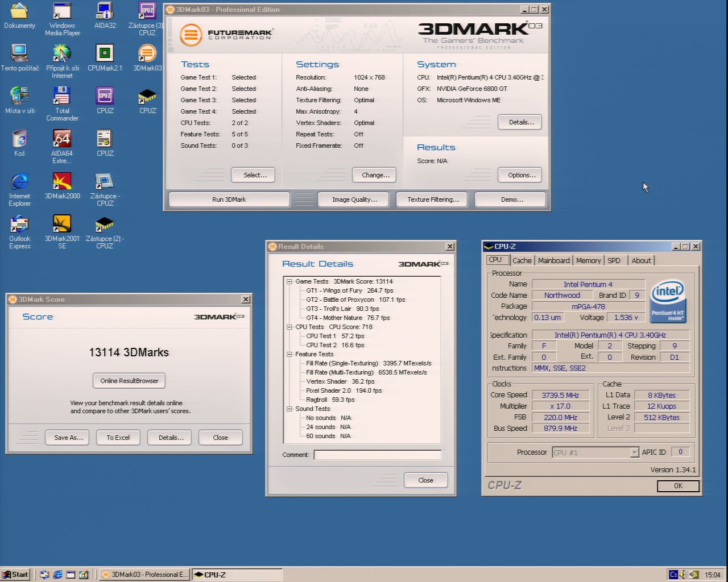Select the 3DMark2001 SE desktop icon

click(x=62, y=232)
